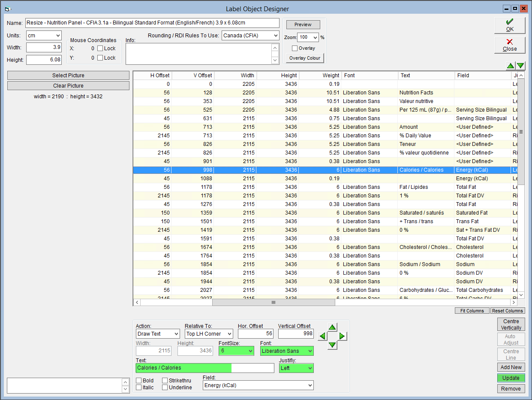Select the + Trans / trans row
The height and width of the screenshot is (400, 532).
325,221
